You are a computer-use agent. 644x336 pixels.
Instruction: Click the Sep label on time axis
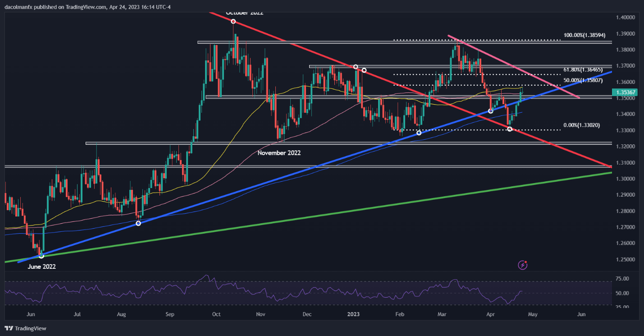coord(169,314)
